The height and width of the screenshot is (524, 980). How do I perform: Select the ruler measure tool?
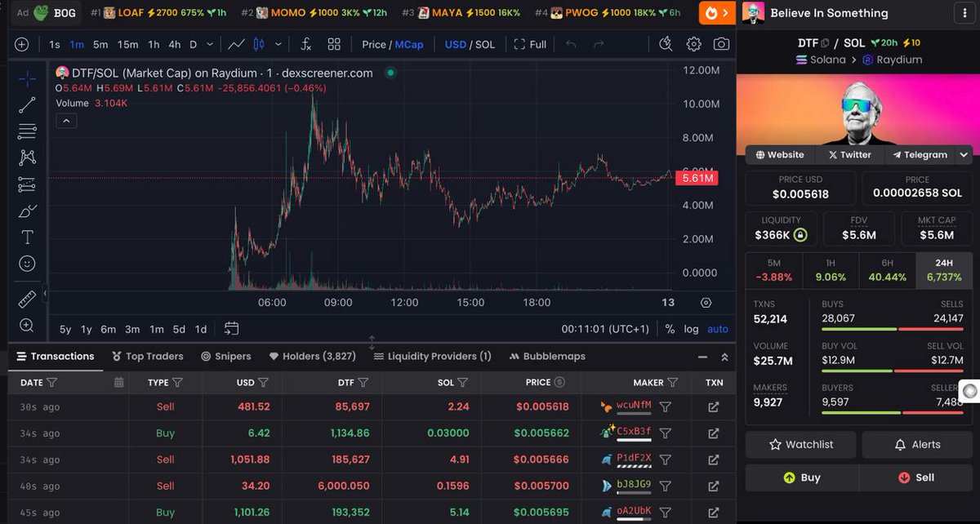(x=27, y=299)
